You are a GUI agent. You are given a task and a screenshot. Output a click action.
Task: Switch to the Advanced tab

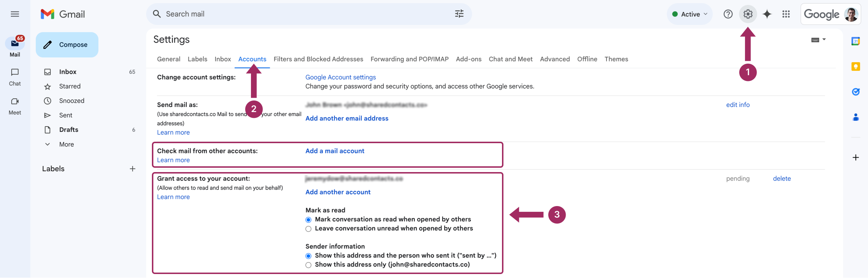pyautogui.click(x=555, y=59)
